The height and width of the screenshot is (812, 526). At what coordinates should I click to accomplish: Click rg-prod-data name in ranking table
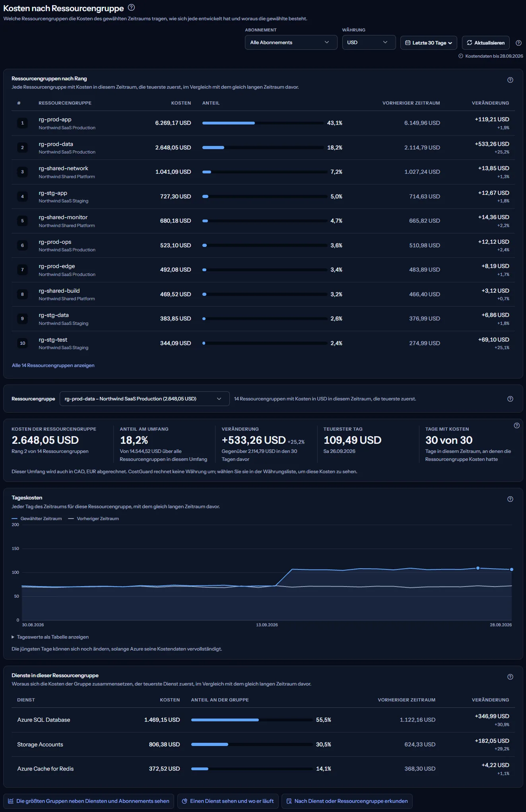[56, 144]
